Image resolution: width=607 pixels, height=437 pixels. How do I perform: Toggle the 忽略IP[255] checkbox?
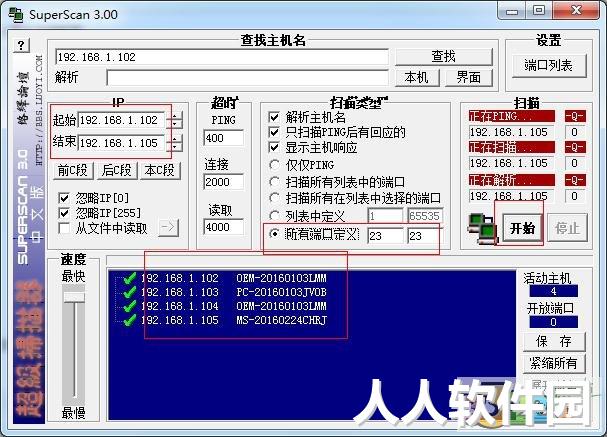tap(64, 213)
